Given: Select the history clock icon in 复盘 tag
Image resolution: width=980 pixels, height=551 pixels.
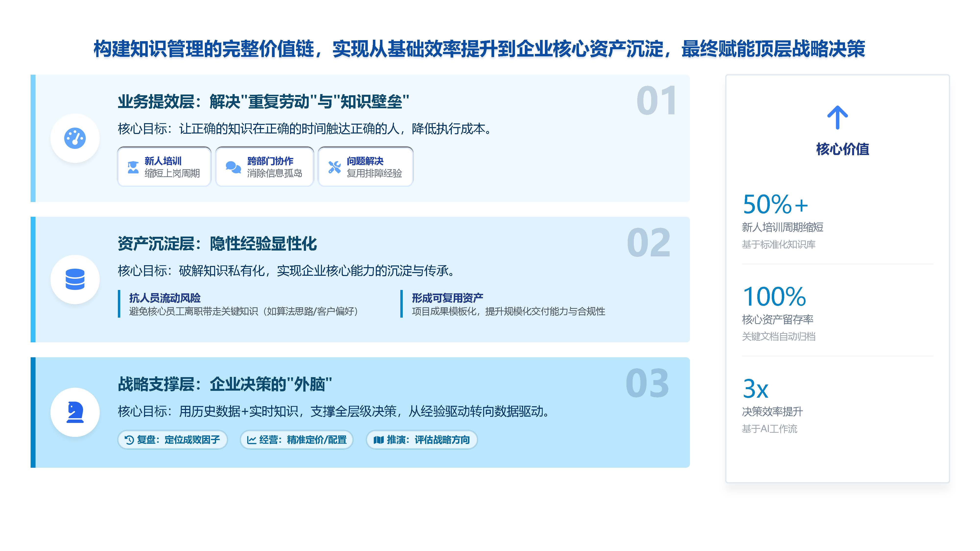Looking at the screenshot, I should click(x=129, y=440).
